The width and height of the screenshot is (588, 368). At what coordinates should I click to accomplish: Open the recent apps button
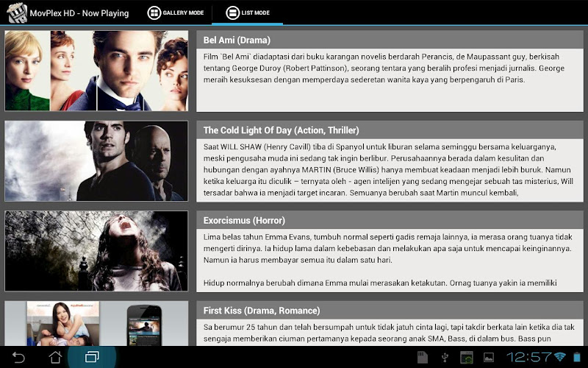[x=92, y=357]
